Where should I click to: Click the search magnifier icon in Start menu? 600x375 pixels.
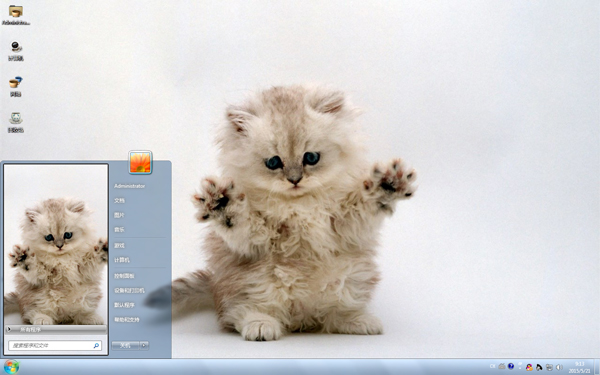[96, 346]
